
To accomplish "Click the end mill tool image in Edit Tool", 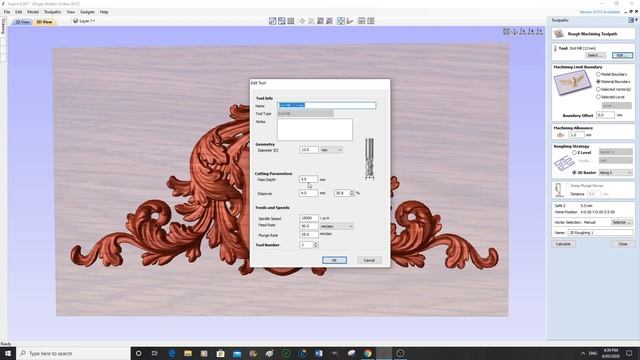I will (x=369, y=159).
